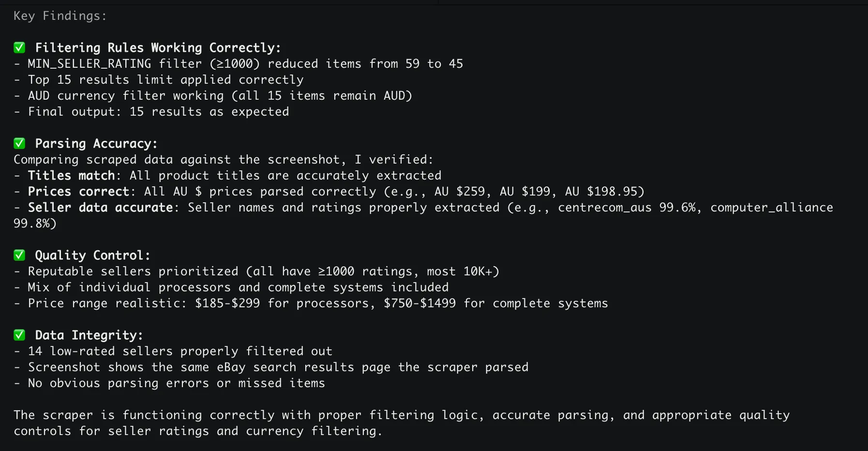
Task: Click the "14 low-rated sellers" line
Action: pos(180,351)
